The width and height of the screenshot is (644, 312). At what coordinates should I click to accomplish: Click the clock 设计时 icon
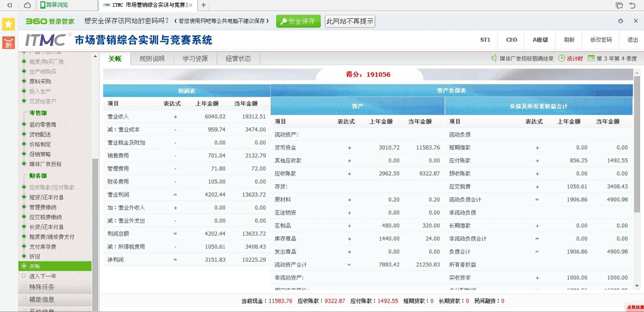tap(562, 58)
